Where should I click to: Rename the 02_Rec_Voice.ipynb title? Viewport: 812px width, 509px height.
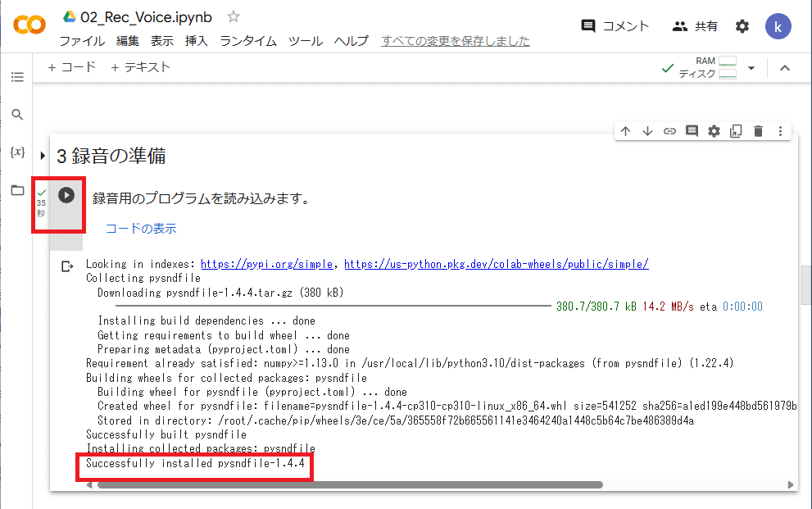point(146,17)
